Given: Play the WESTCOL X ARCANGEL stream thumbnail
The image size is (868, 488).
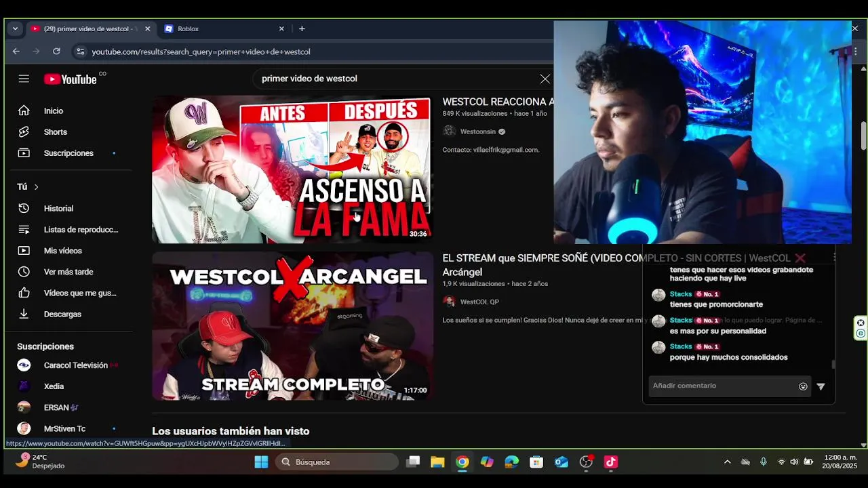Looking at the screenshot, I should tap(292, 326).
